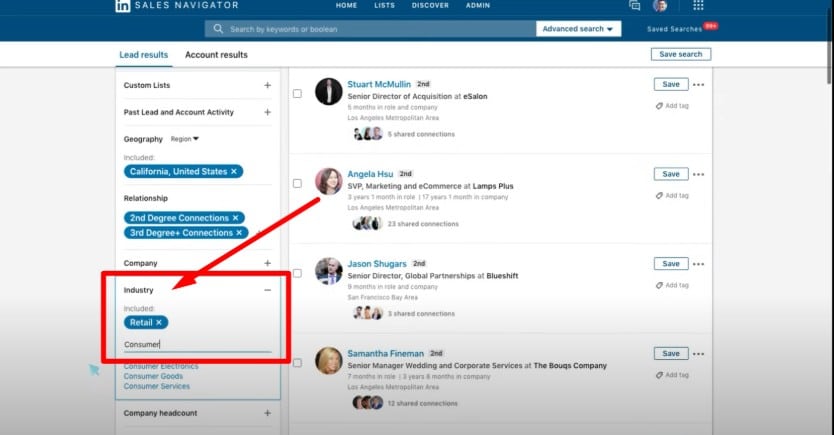
Task: Open ADMIN in top navigation
Action: point(478,5)
